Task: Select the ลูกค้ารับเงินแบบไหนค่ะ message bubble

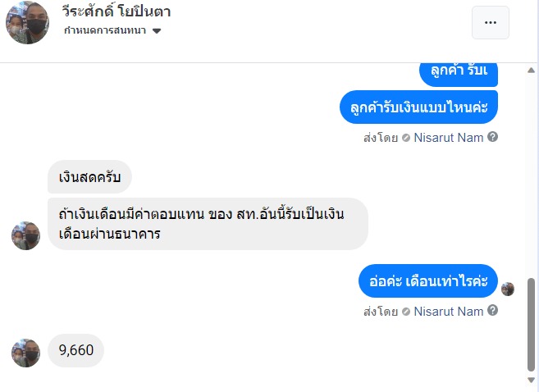Action: [x=418, y=107]
